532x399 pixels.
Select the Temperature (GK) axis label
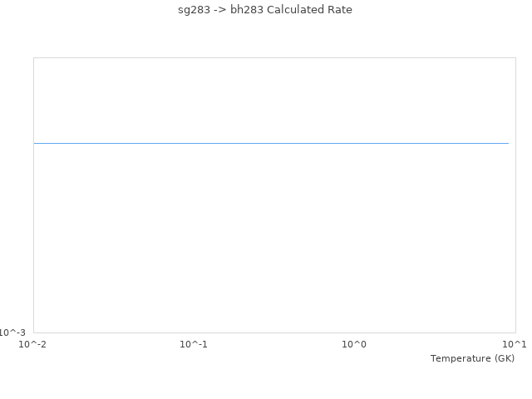click(472, 358)
